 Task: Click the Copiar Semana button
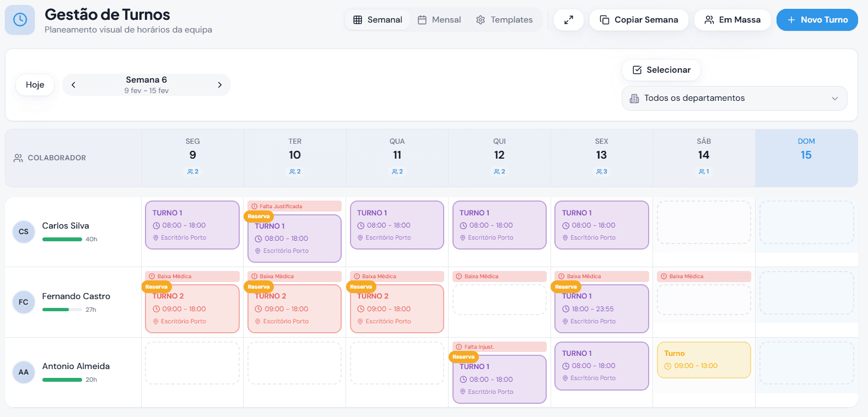point(639,20)
